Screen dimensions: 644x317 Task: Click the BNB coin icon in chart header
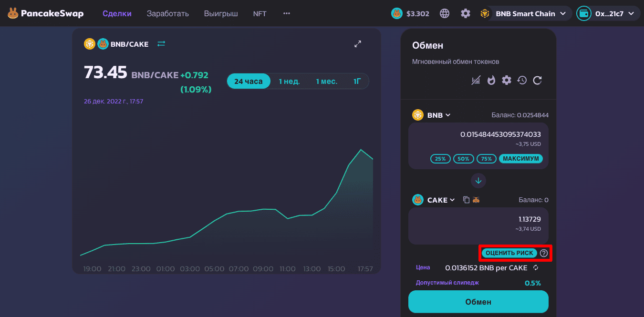(90, 44)
